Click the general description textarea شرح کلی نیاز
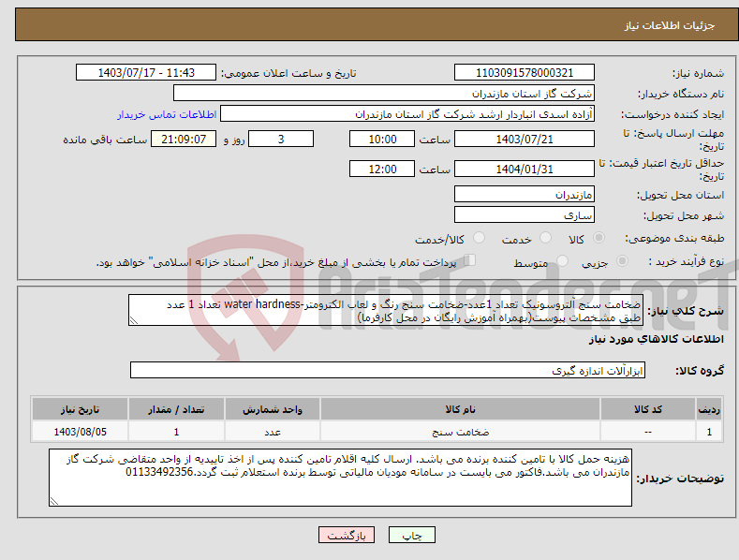This screenshot has height=560, width=739. tap(386, 310)
